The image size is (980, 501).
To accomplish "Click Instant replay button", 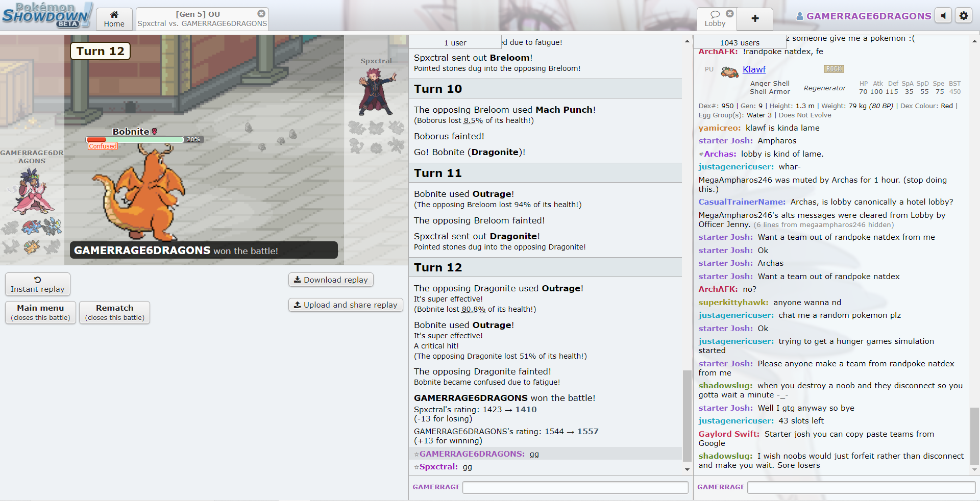I will (x=38, y=284).
